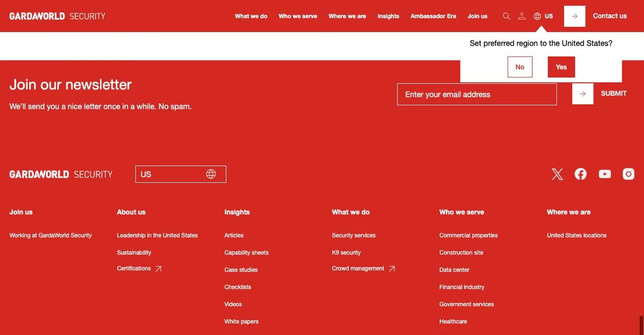The image size is (644, 335).
Task: Open the White papers footer link
Action: tap(242, 321)
